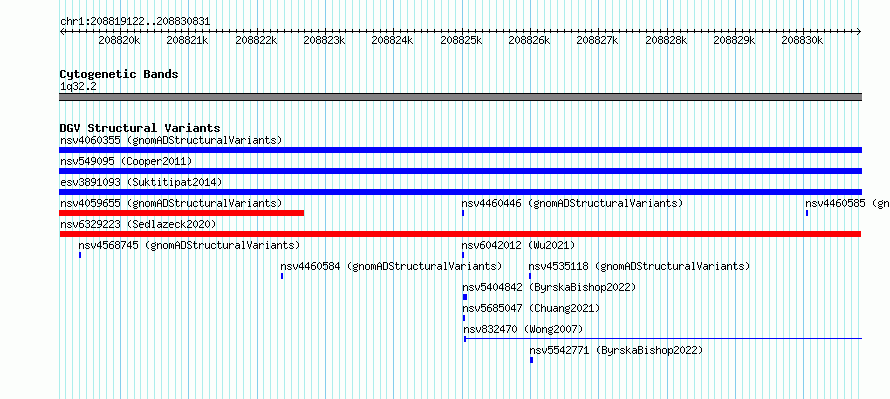Click the grey 1q32.2 cytogenetic band bar
890x399 pixels.
pos(460,97)
